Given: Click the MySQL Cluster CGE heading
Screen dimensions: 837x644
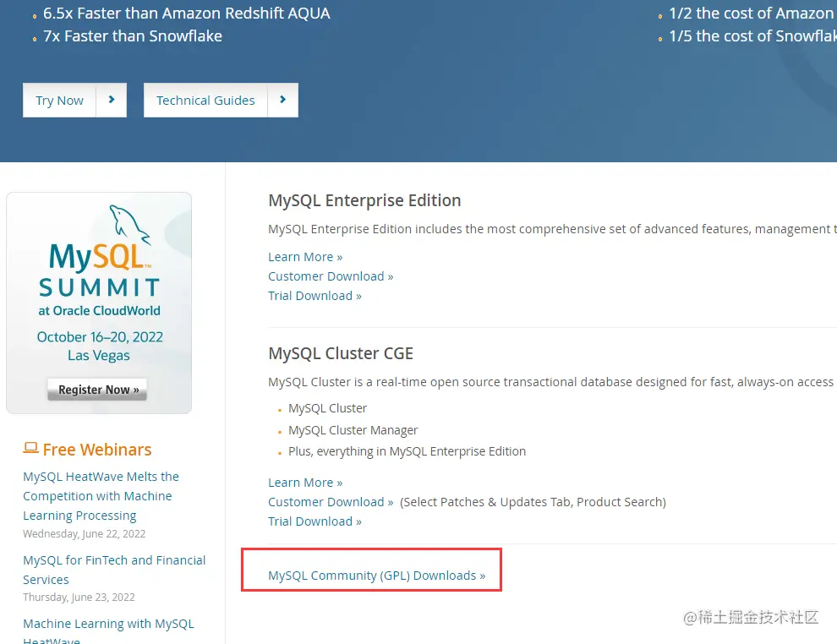Looking at the screenshot, I should (x=341, y=354).
